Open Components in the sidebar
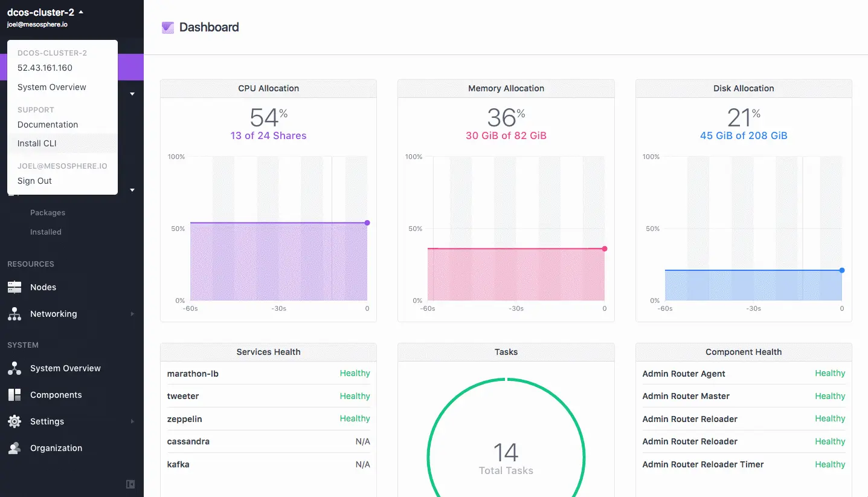The width and height of the screenshot is (868, 497). (x=56, y=395)
